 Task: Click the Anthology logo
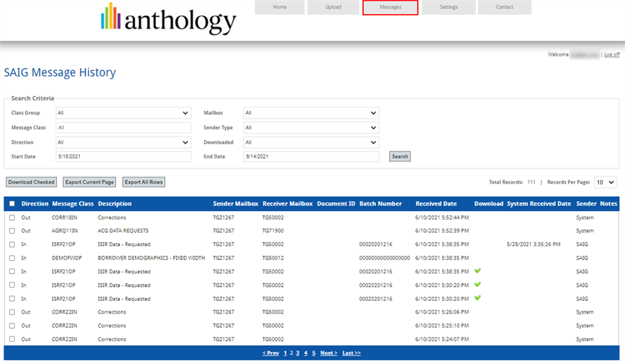[x=169, y=19]
